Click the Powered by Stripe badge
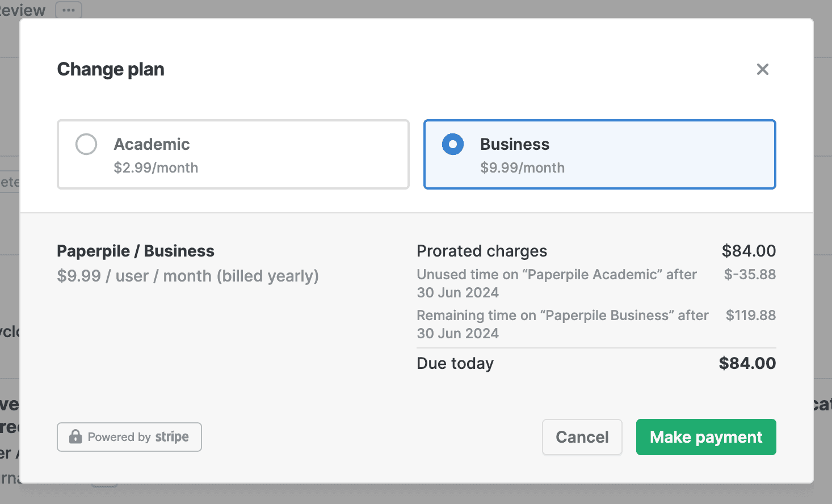 [129, 437]
